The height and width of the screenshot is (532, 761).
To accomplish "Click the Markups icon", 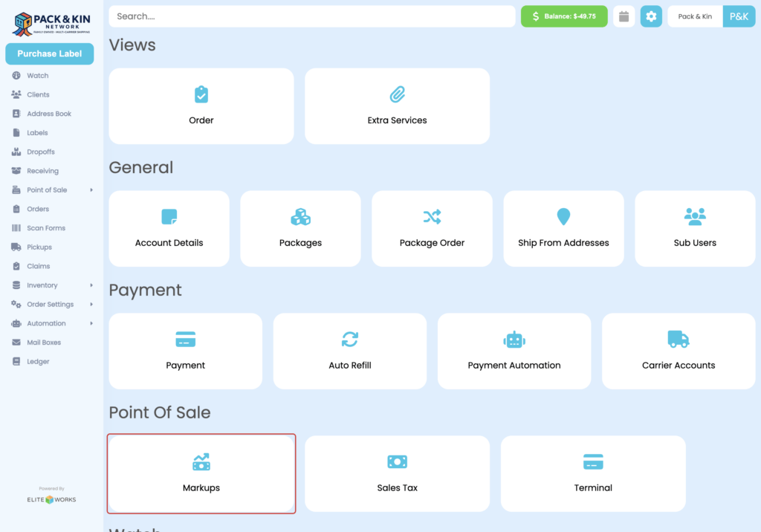I will pos(201,461).
